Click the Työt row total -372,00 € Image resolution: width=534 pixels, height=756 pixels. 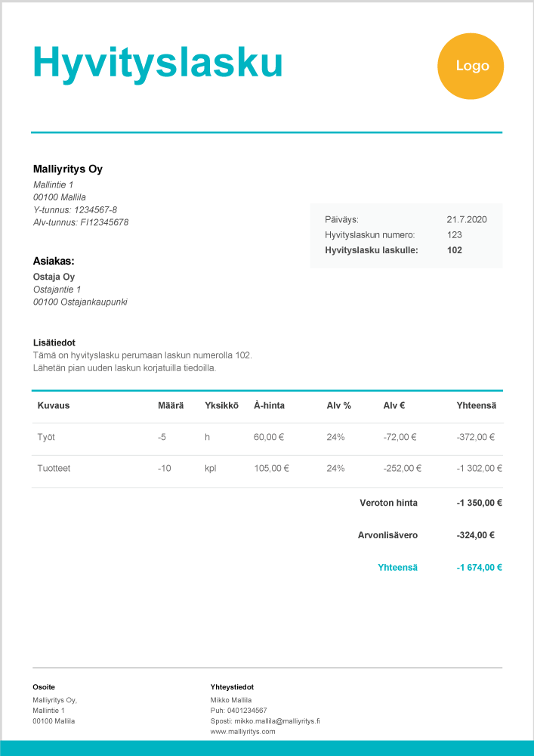point(476,437)
